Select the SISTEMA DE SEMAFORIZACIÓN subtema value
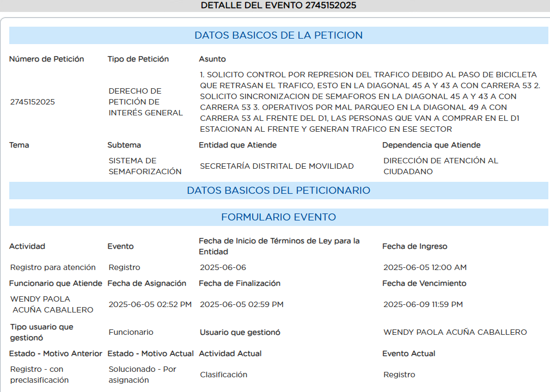The width and height of the screenshot is (550, 392). click(145, 166)
